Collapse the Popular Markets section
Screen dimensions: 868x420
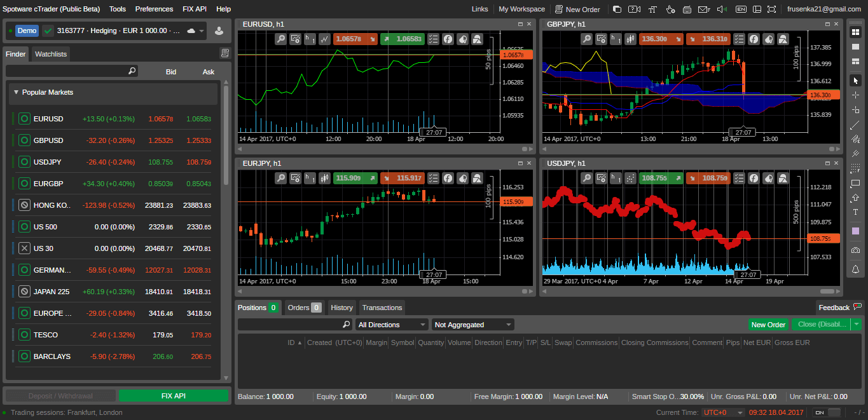tap(17, 92)
